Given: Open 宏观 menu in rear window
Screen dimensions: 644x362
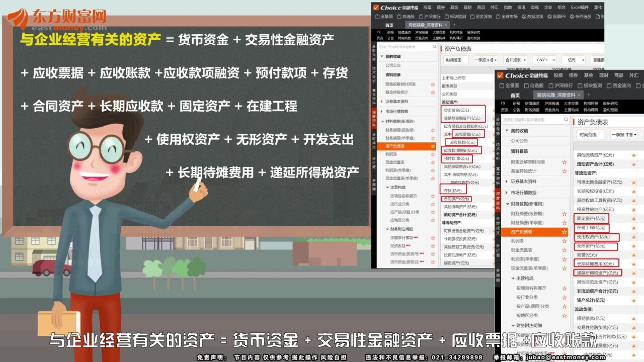Looking at the screenshot, I should pos(535,8).
